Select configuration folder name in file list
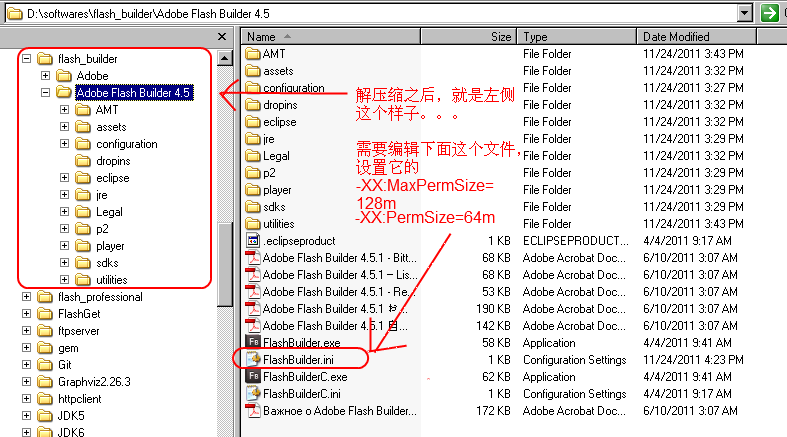 [294, 88]
